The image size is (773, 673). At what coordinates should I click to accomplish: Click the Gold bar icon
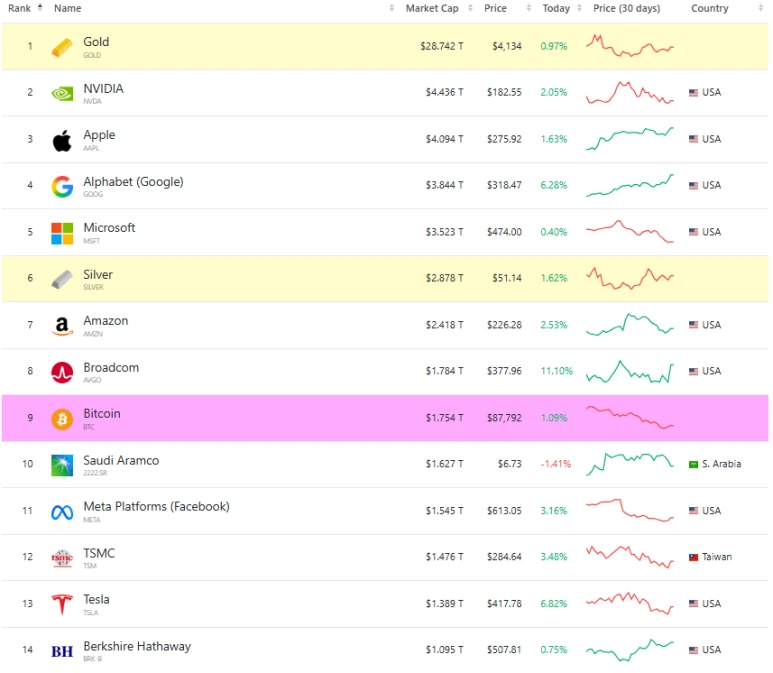click(x=62, y=48)
